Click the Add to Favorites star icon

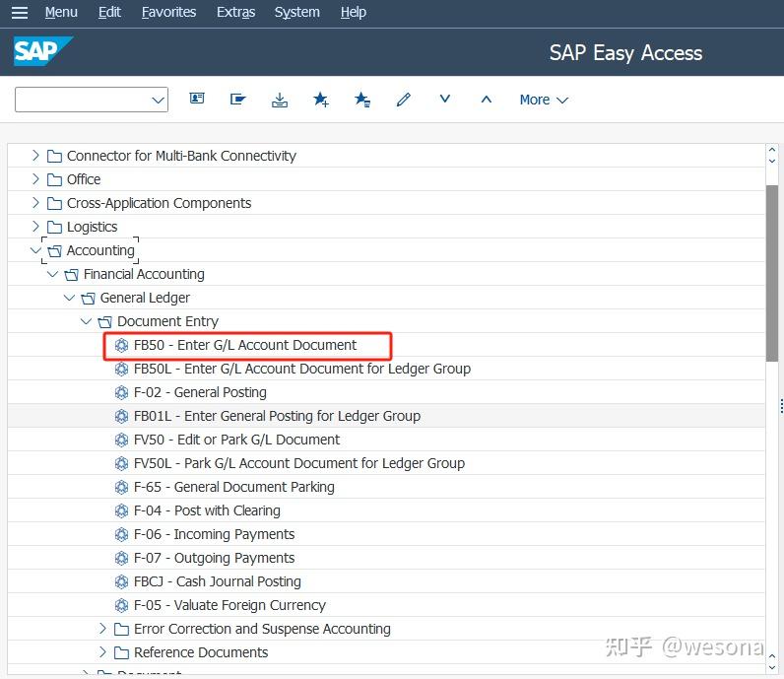(x=321, y=100)
